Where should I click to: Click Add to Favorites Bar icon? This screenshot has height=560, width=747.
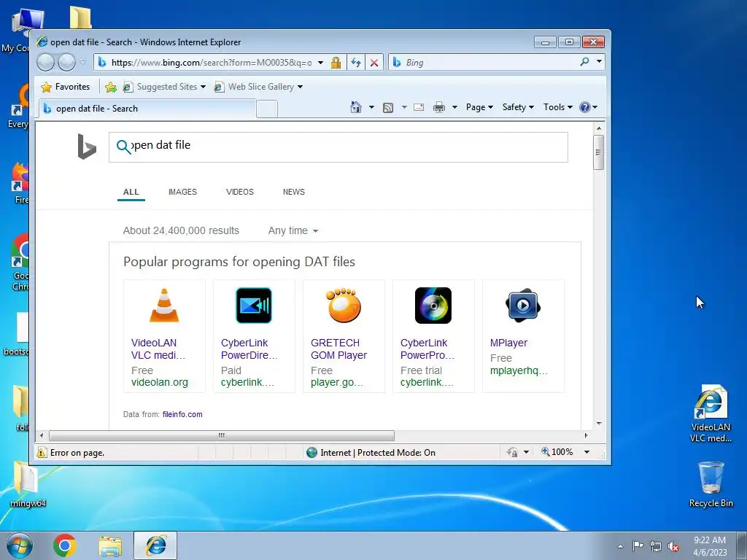111,87
